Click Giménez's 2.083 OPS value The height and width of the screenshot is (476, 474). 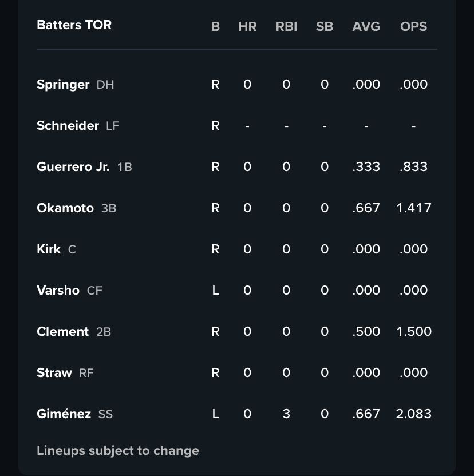[413, 414]
